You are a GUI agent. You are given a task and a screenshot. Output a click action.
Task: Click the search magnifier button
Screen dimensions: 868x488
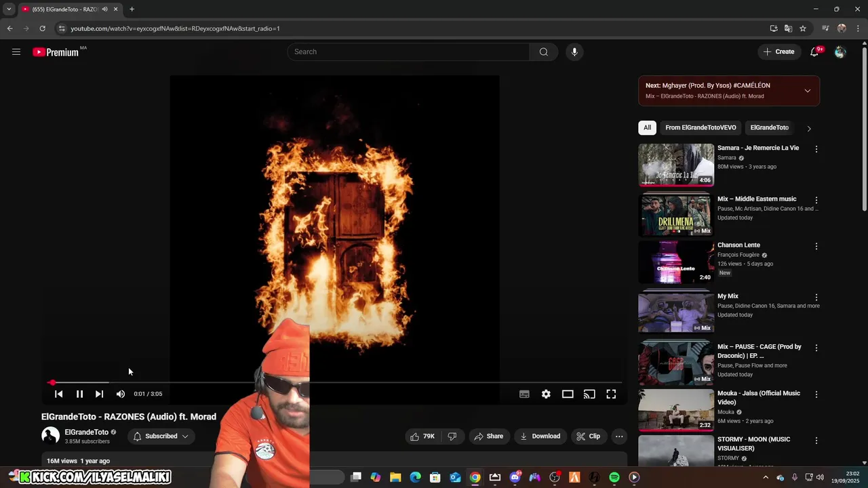click(543, 52)
